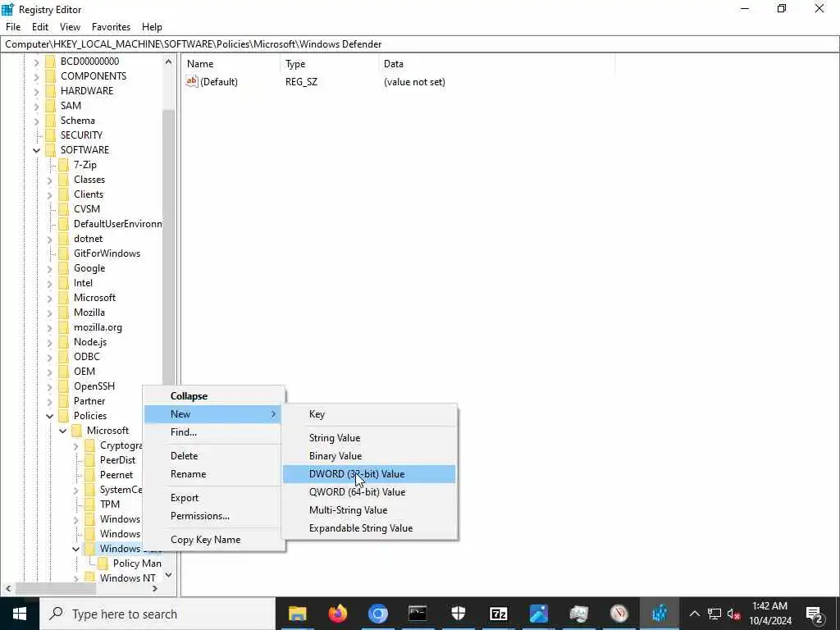Open the notification center icon

click(x=815, y=614)
